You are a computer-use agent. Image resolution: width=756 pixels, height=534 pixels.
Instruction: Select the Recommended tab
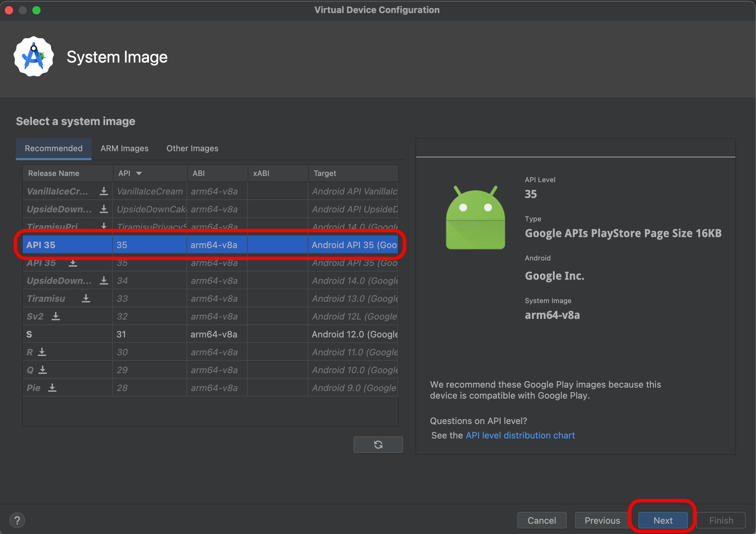point(54,148)
